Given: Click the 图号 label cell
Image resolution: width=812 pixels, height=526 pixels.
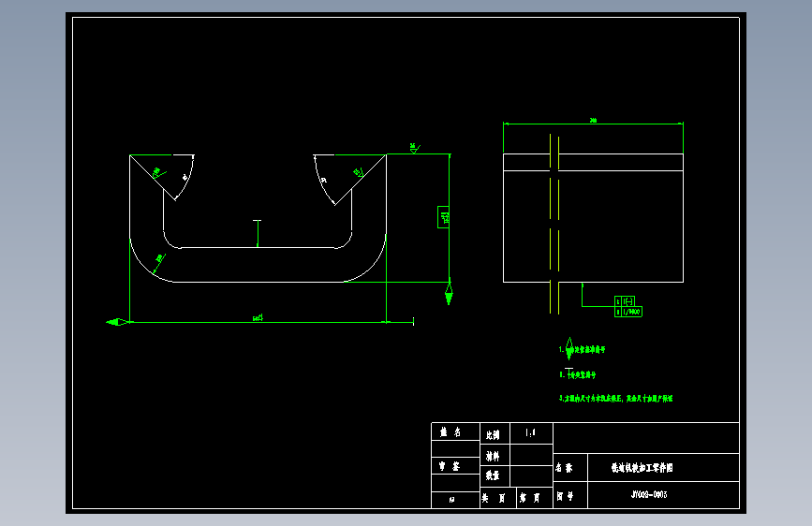Looking at the screenshot, I should [x=570, y=495].
